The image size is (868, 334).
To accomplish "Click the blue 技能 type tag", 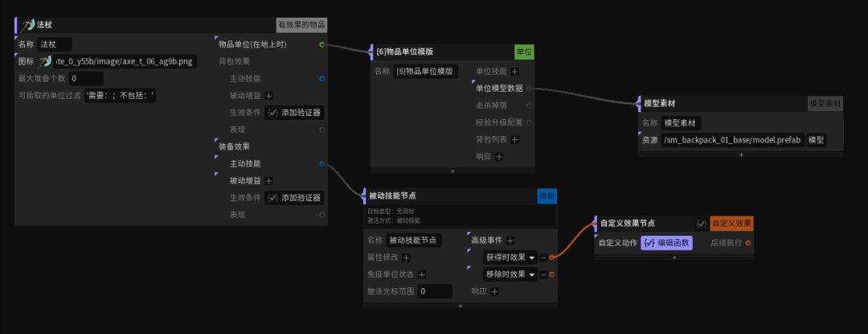I will (x=547, y=196).
